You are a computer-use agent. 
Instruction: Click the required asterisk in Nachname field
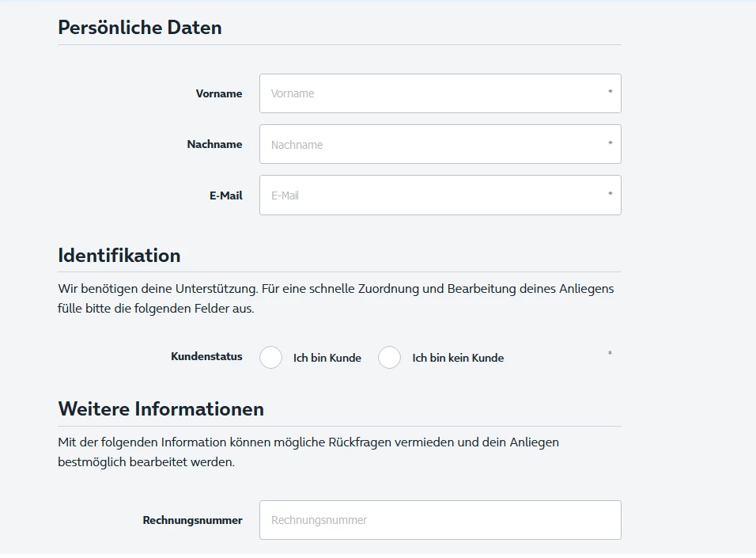pyautogui.click(x=610, y=144)
